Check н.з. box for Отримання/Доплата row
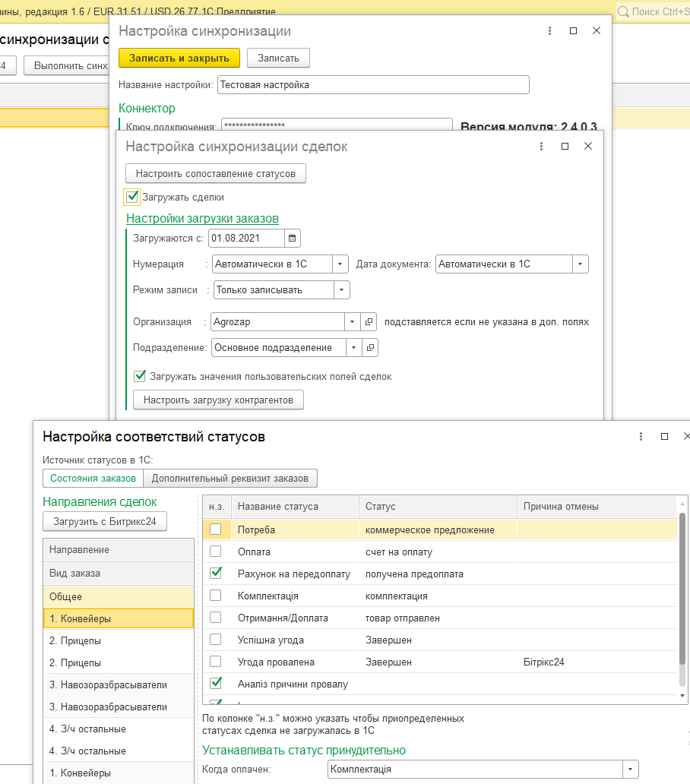Image resolution: width=690 pixels, height=784 pixels. coord(216,618)
